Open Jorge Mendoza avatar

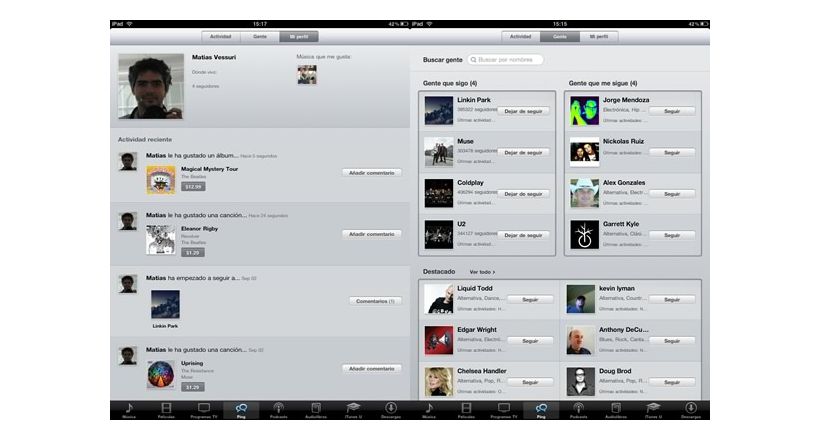tap(584, 110)
